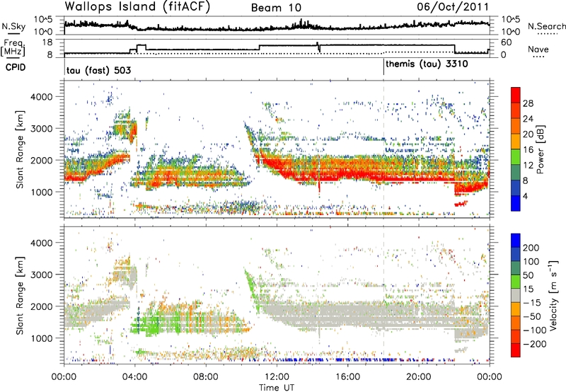The width and height of the screenshot is (566, 392).
Task: Click the gray segment of Velocity colorbar
Action: pos(516,296)
